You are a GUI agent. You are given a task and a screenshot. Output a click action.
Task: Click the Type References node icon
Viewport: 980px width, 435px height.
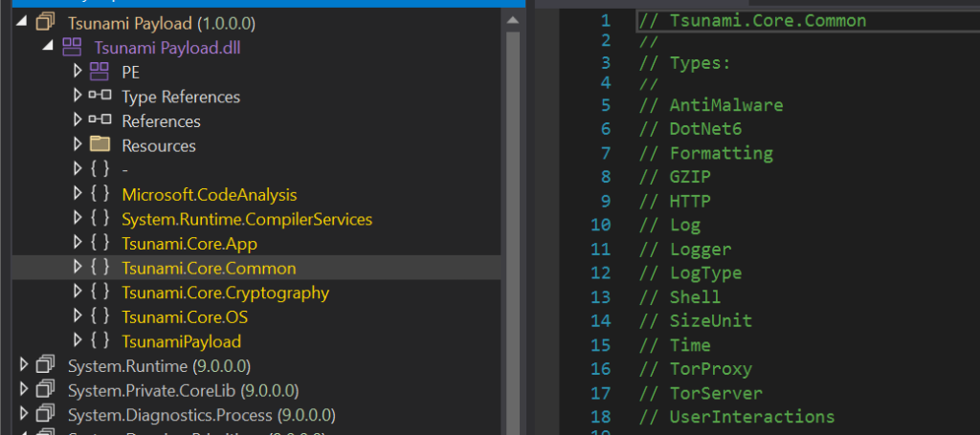click(x=99, y=97)
